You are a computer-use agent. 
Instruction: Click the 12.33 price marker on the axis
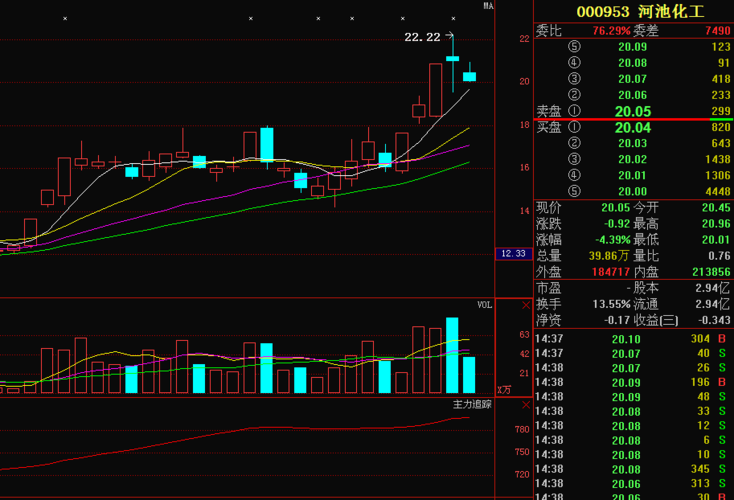click(x=513, y=254)
